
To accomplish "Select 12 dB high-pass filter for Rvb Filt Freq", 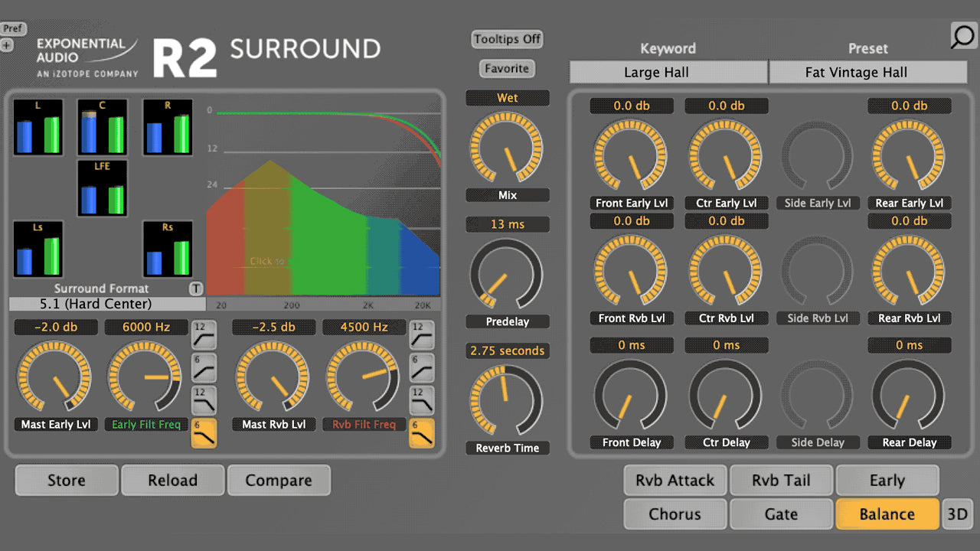I will 422,334.
